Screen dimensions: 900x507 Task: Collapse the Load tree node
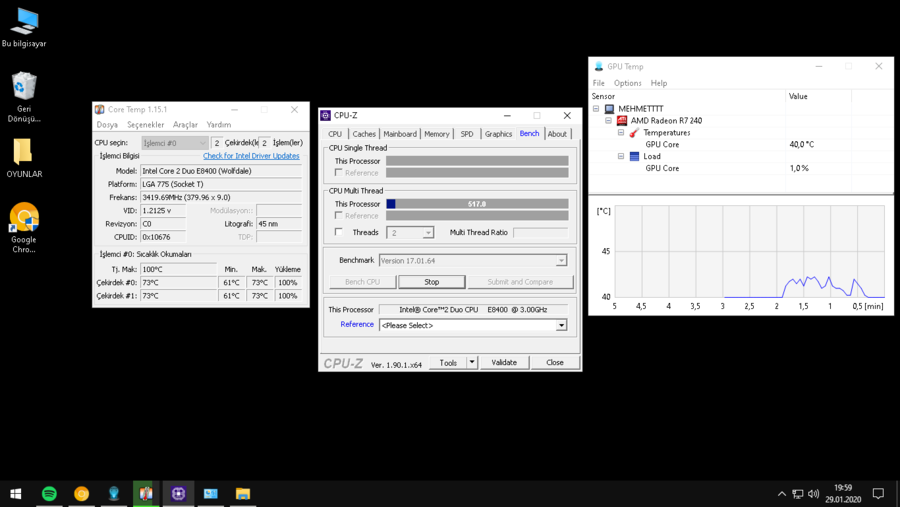[621, 156]
